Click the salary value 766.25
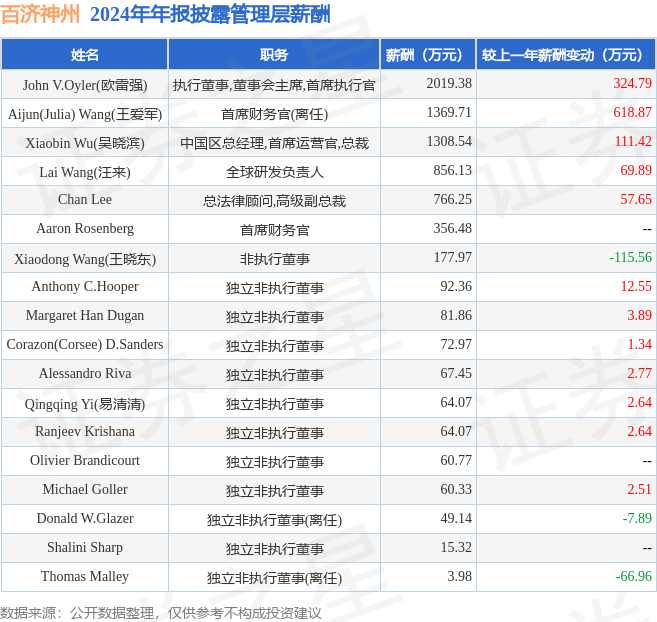Viewport: 657px width, 622px height. coord(453,199)
